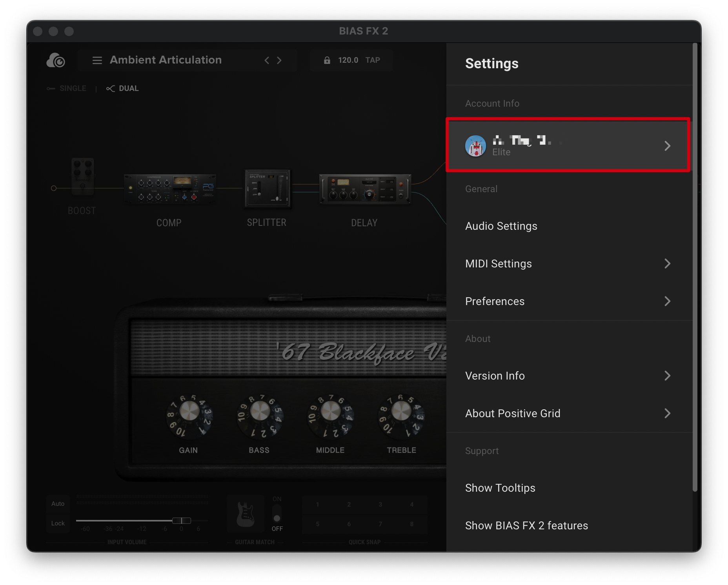
Task: Click the BASS knob on amp
Action: click(260, 416)
